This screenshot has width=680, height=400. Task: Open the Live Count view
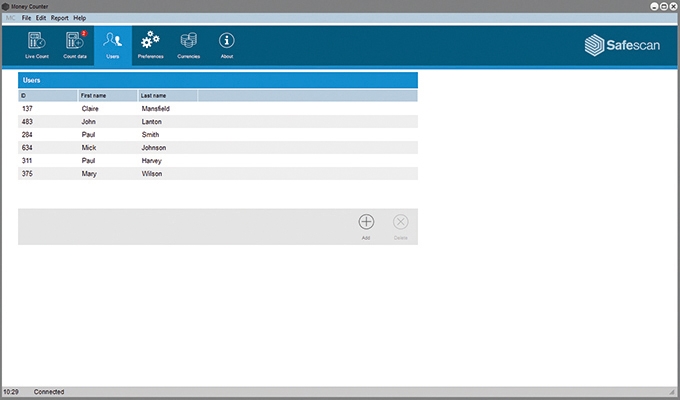(37, 45)
